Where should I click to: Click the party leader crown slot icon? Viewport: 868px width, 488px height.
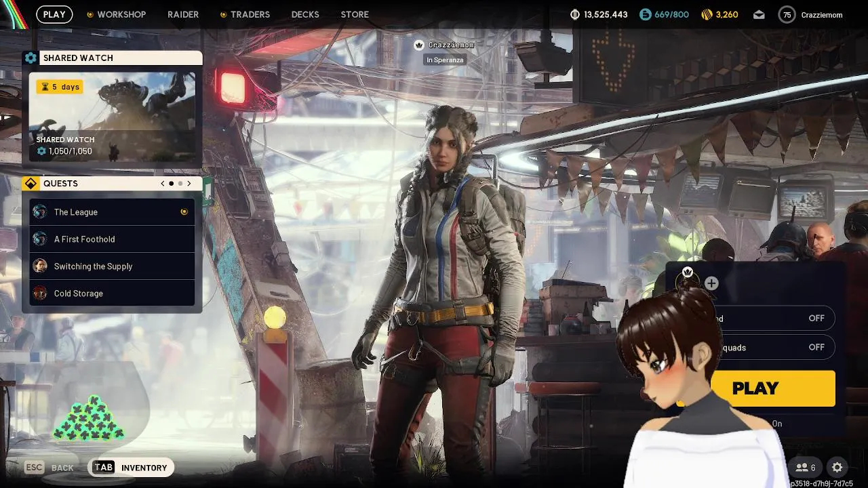(688, 272)
